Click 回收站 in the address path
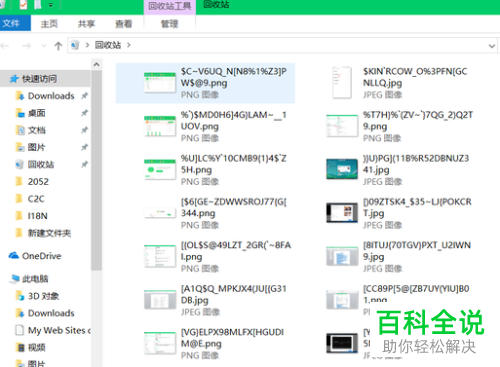The width and height of the screenshot is (500, 367). coord(108,45)
